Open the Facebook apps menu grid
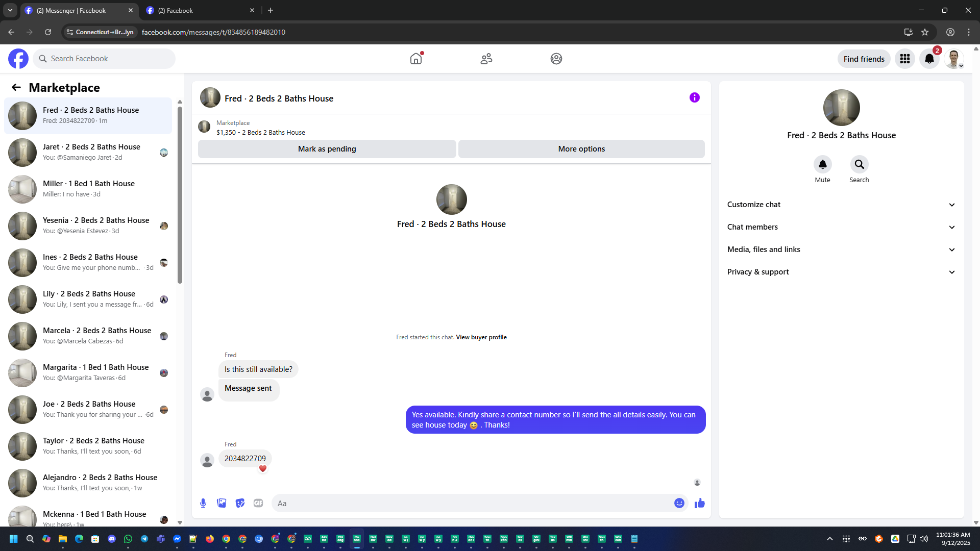The height and width of the screenshot is (551, 980). [x=904, y=59]
